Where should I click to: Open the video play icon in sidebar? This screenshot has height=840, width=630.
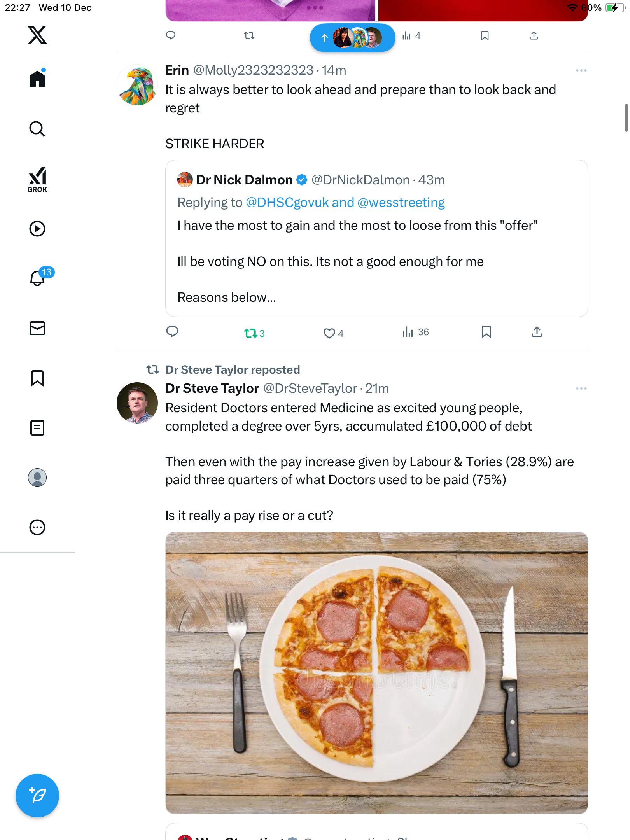coord(37,229)
